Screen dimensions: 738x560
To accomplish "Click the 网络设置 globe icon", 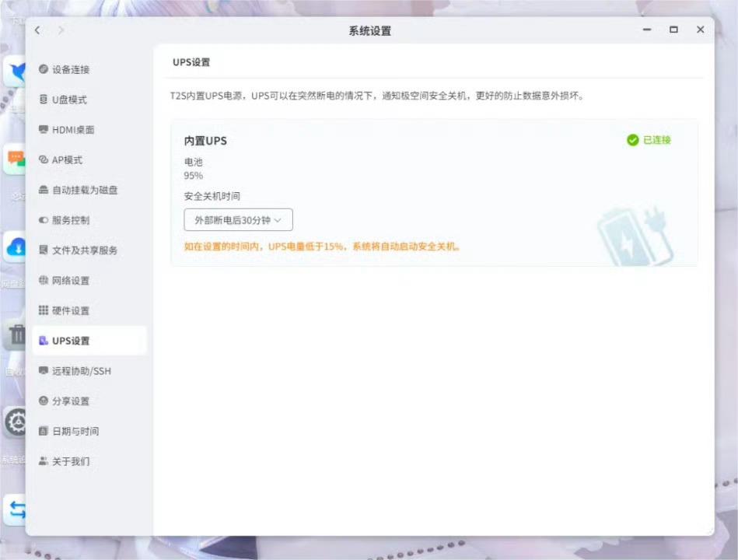I will [44, 280].
